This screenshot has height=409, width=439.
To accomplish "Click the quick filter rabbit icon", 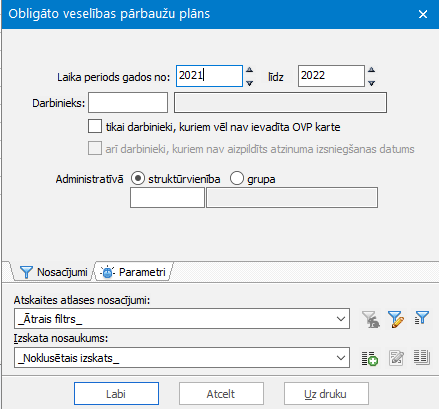I will [x=371, y=319].
